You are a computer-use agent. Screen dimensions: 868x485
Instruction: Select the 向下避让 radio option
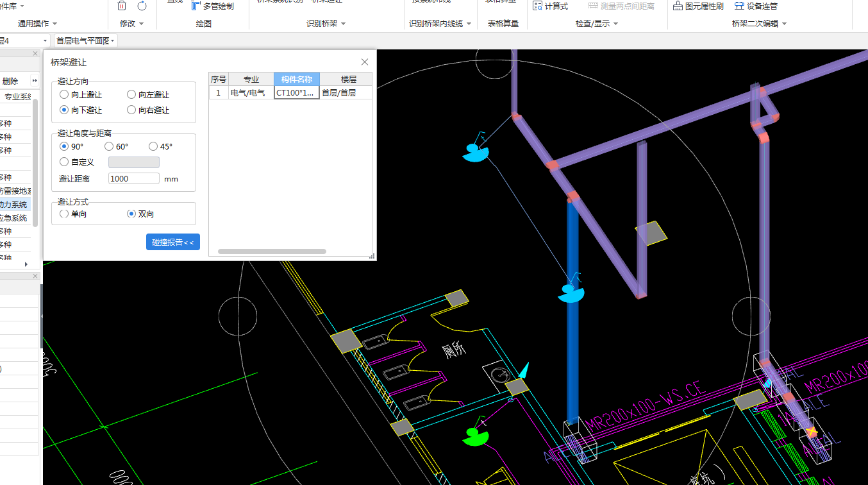81,110
